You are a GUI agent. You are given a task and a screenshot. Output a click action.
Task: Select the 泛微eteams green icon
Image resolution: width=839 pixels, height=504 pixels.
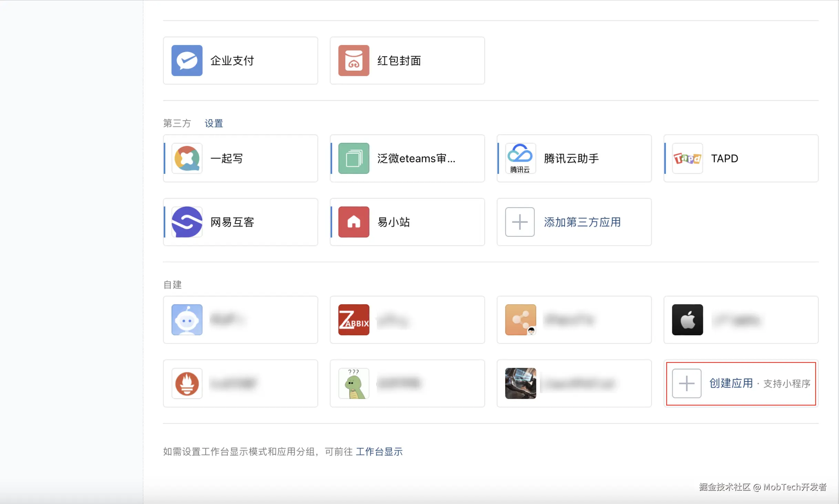[353, 158]
